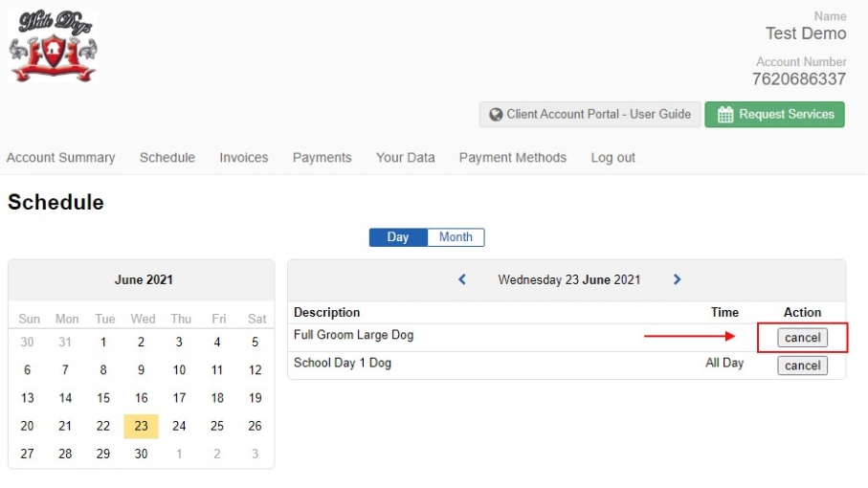Go to the previous day arrow
The height and width of the screenshot is (488, 868).
(462, 279)
